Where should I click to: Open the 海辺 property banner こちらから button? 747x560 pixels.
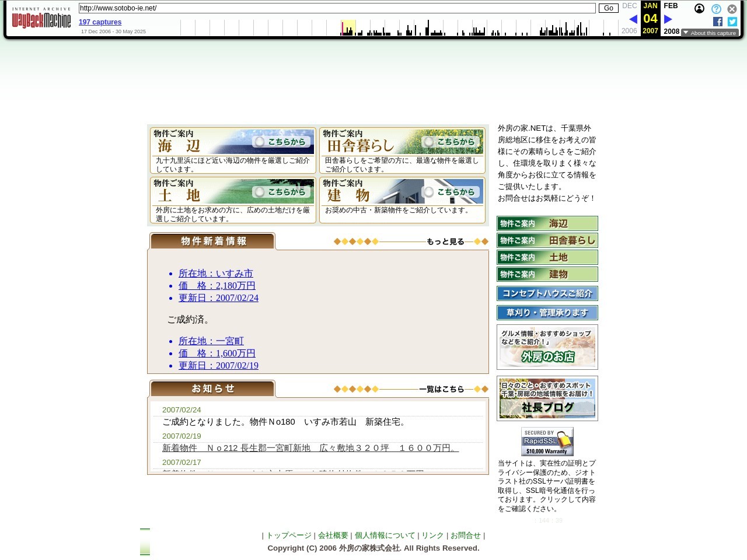pyautogui.click(x=282, y=142)
